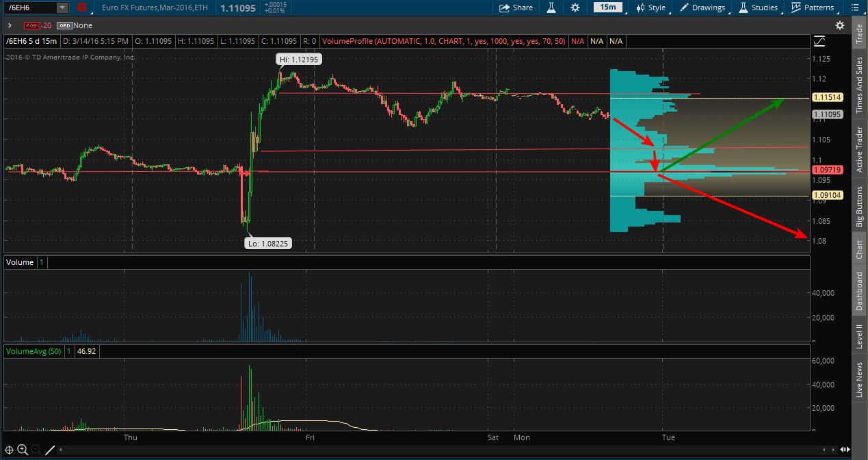Click the Lo: 1.08225 price bubble
The image size is (868, 460).
click(x=269, y=242)
